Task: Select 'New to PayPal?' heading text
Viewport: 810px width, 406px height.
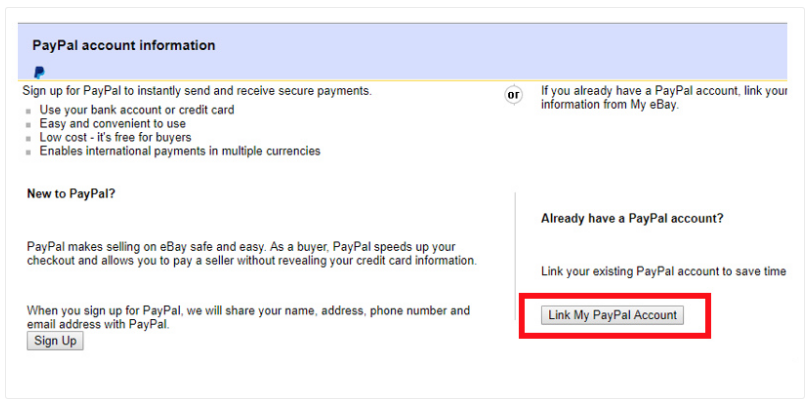Action: click(x=71, y=194)
